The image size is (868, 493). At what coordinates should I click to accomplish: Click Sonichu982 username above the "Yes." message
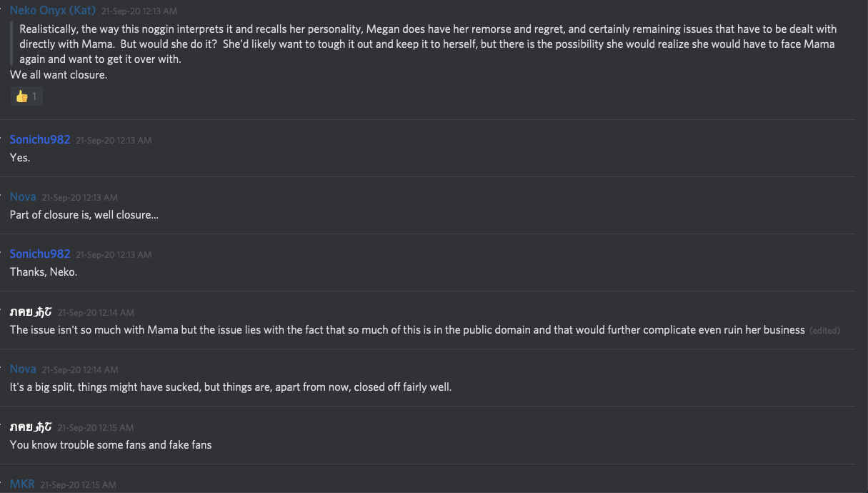(x=40, y=140)
